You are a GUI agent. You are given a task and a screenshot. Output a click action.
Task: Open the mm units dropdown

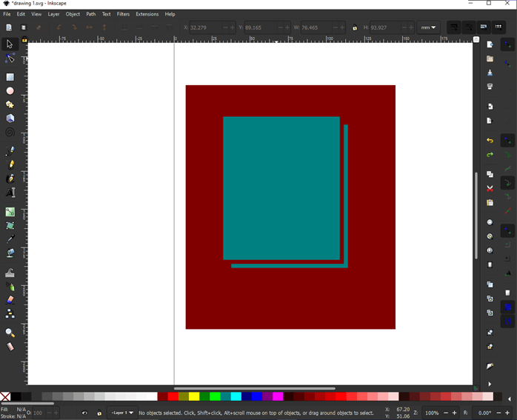click(429, 28)
